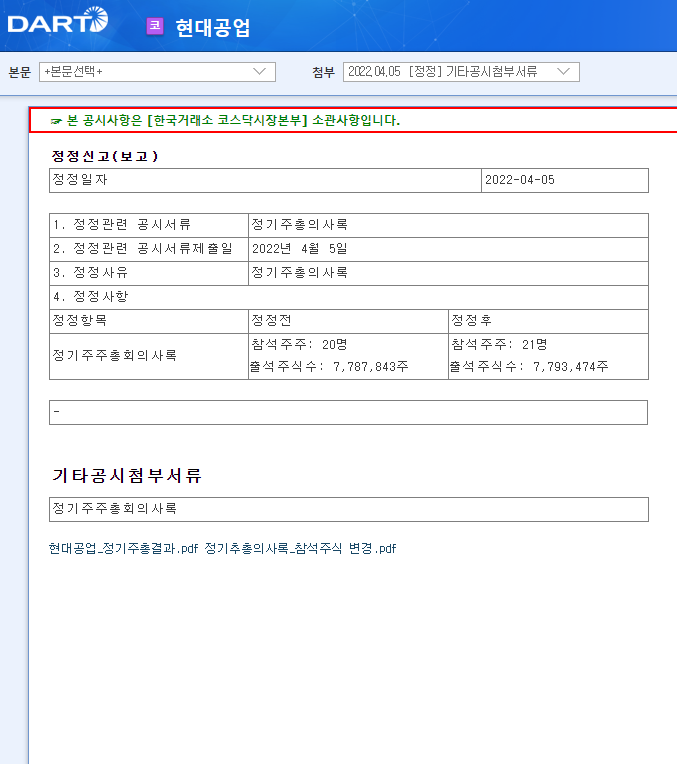Screen dimensions: 677x764
Task: Click the 정정항목 column header
Action: click(149, 321)
